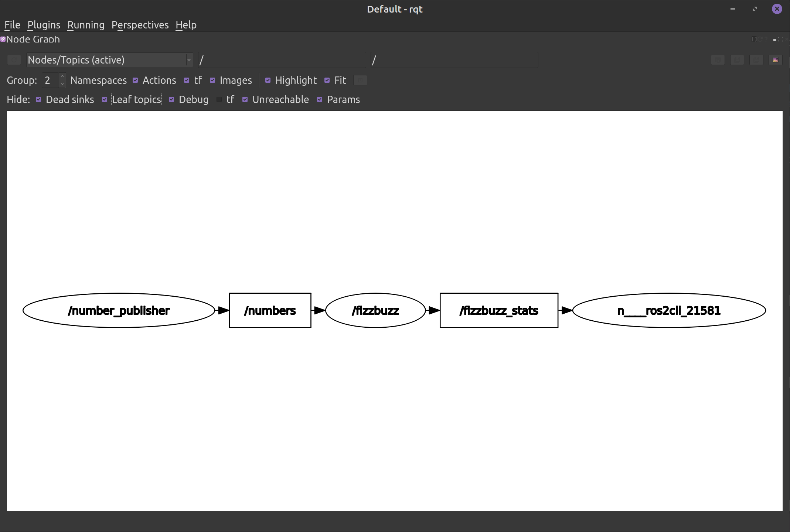Minimize the rqt window
Viewport: 790px width, 532px height.
point(733,9)
